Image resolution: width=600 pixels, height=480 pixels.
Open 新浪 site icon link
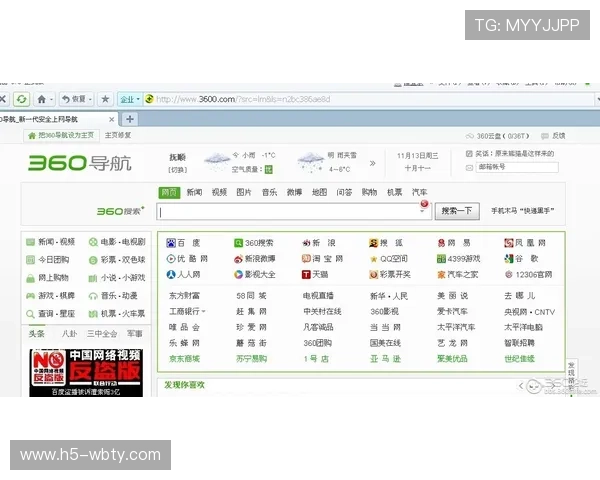pyautogui.click(x=306, y=243)
